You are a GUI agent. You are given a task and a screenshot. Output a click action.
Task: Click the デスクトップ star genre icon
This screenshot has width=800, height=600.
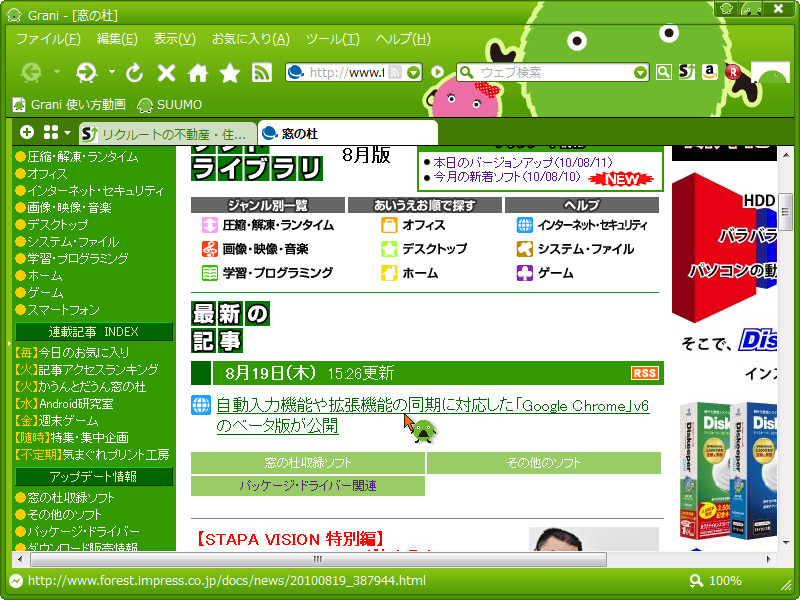pyautogui.click(x=389, y=249)
